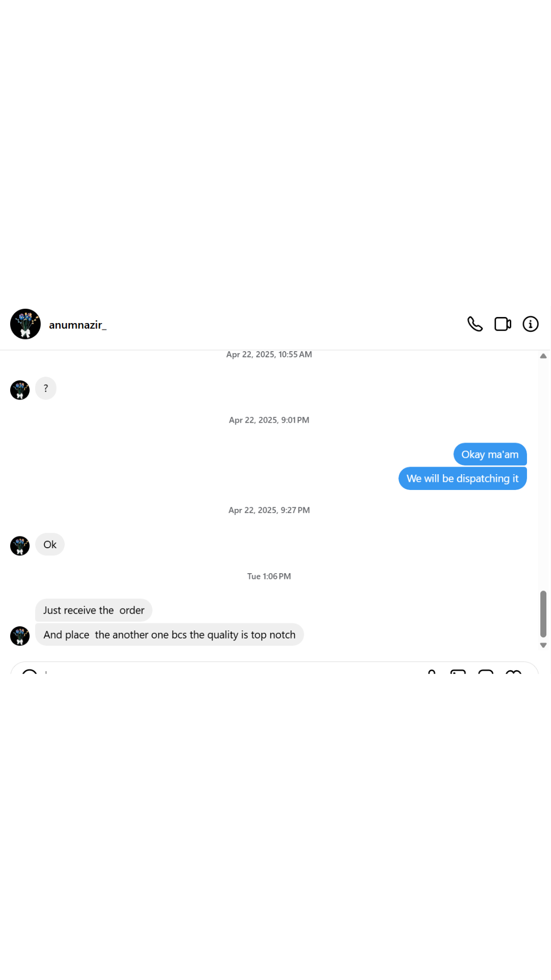The image size is (551, 980).
Task: Open the conversation information icon
Action: point(531,324)
